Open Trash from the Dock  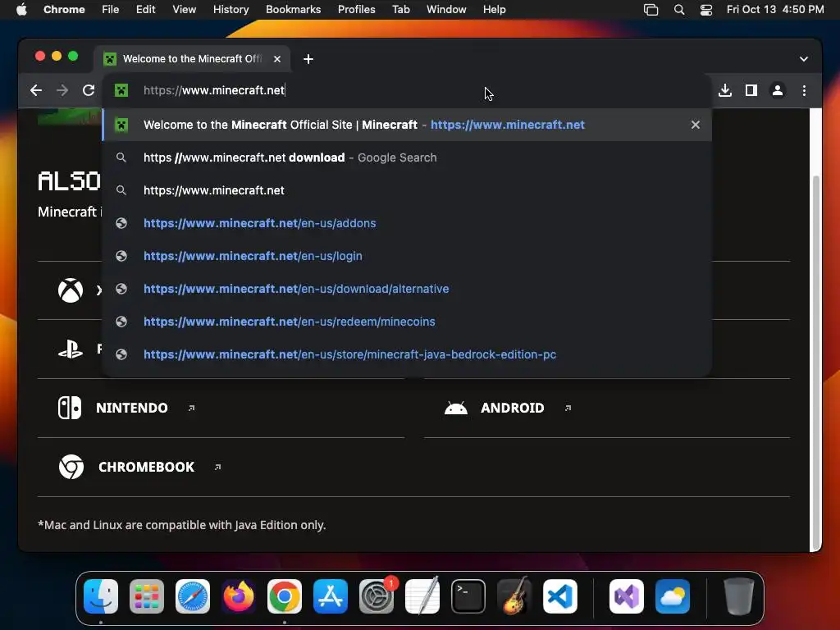point(739,596)
